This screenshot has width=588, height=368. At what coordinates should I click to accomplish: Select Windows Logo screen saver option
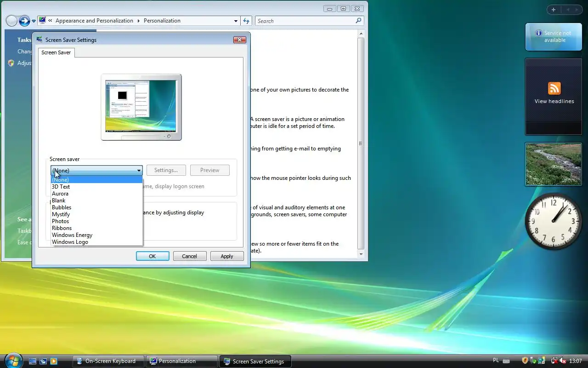click(96, 242)
